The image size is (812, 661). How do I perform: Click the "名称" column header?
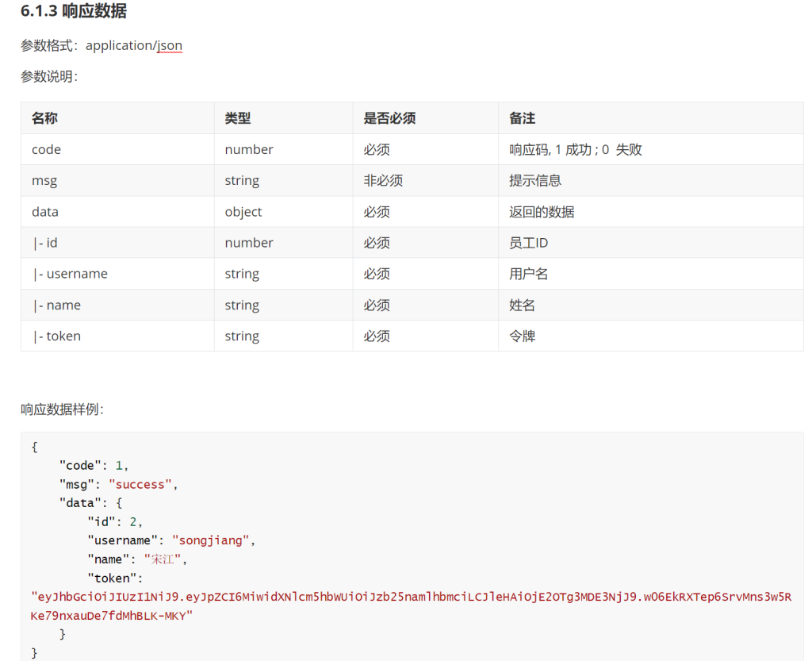(44, 118)
